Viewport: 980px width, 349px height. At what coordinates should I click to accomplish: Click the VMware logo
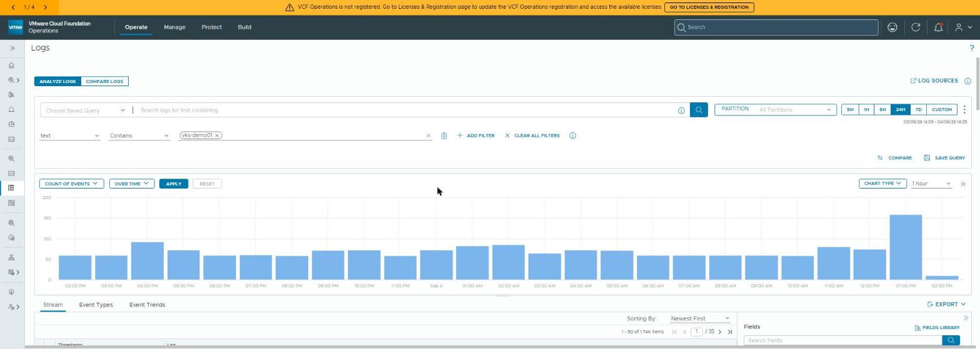[16, 27]
